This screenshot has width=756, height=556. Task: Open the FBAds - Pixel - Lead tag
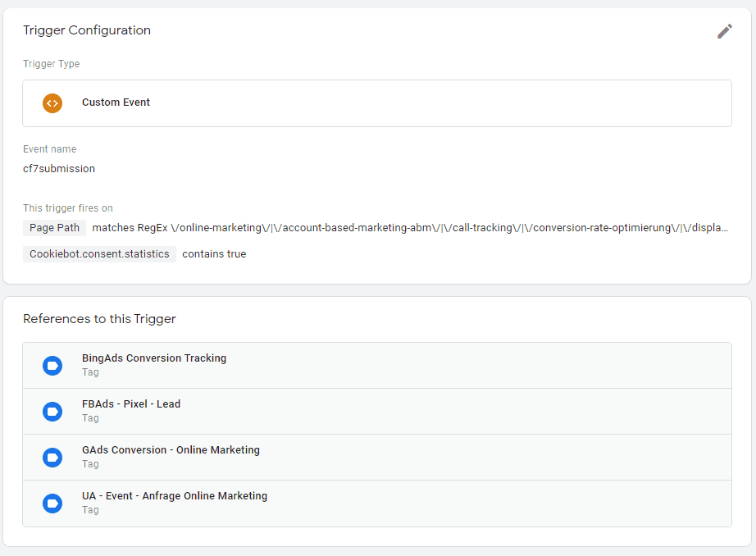(x=377, y=412)
